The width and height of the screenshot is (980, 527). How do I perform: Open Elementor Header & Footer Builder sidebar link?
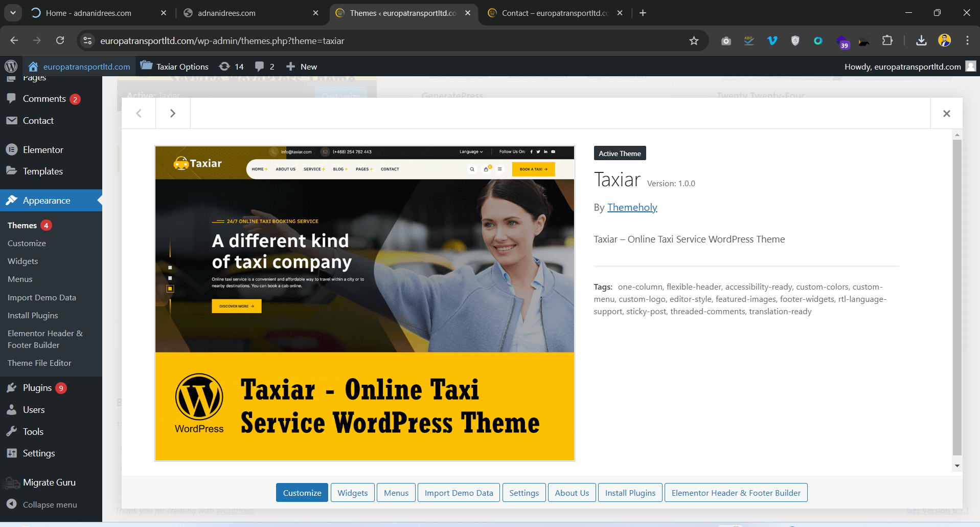point(45,339)
